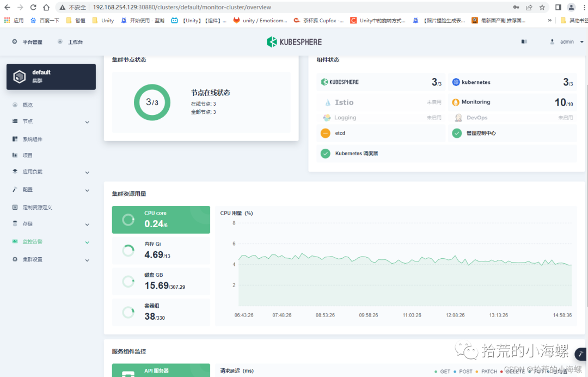The height and width of the screenshot is (377, 588).
Task: Select the API 服务器 monitoring card
Action: (x=161, y=370)
